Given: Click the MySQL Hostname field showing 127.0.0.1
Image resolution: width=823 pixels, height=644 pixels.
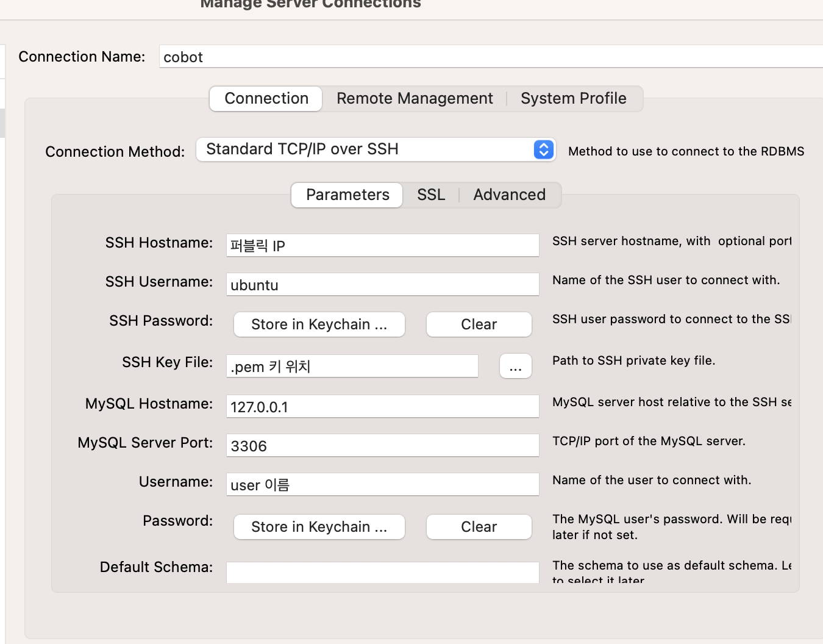Looking at the screenshot, I should pos(382,406).
